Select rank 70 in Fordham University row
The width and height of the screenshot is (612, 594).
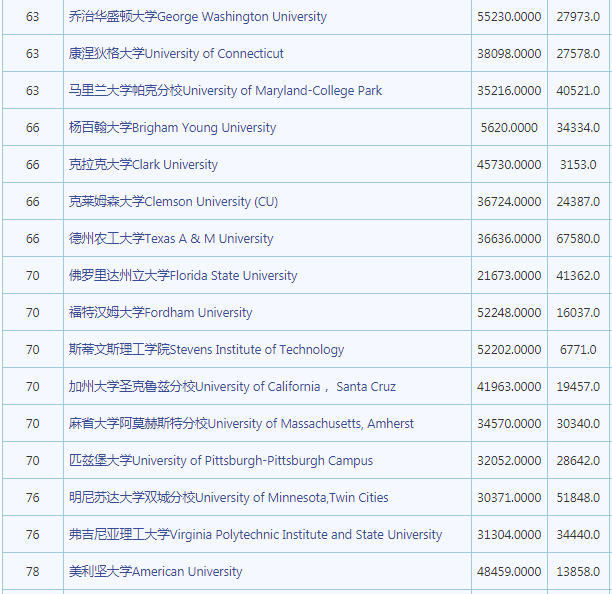pyautogui.click(x=33, y=313)
